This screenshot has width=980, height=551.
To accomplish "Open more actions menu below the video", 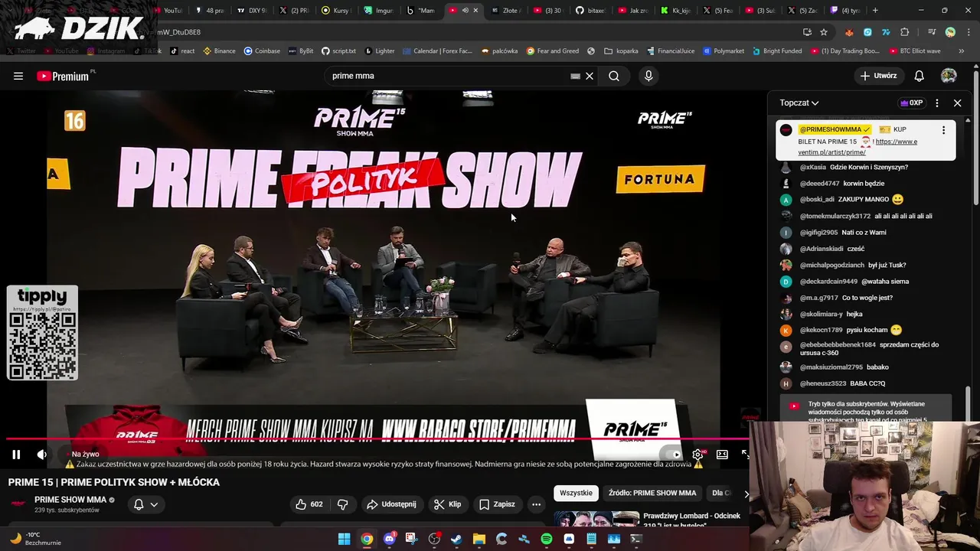I will (x=536, y=504).
